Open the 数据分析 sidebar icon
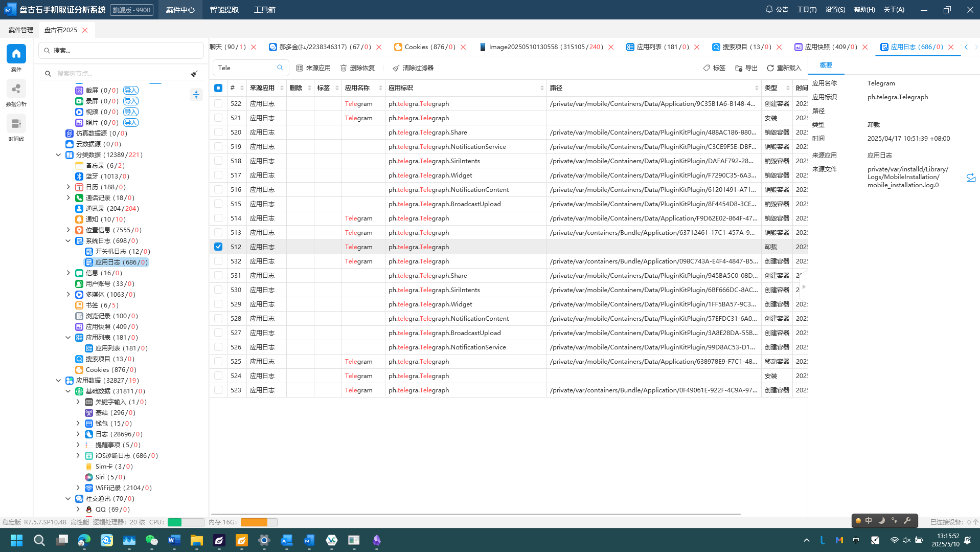980x552 pixels. pos(16,89)
